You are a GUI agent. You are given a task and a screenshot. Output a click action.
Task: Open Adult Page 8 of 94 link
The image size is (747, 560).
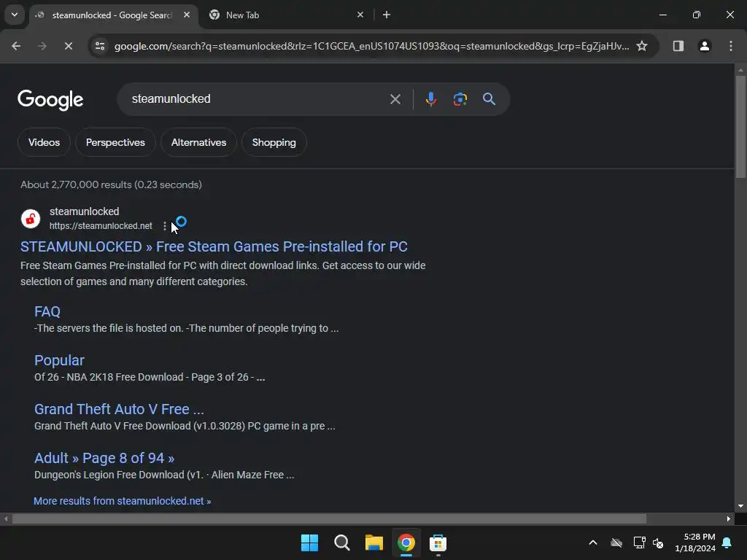coord(104,458)
